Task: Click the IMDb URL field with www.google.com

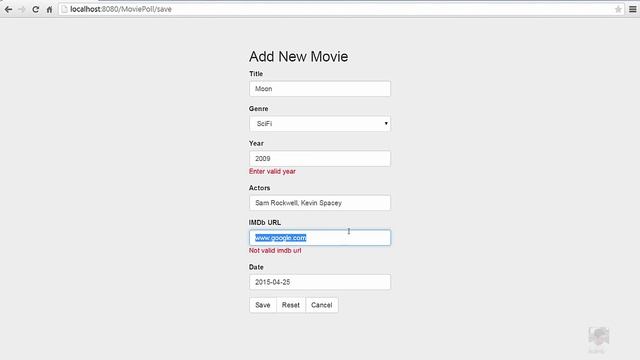Action: pos(320,238)
